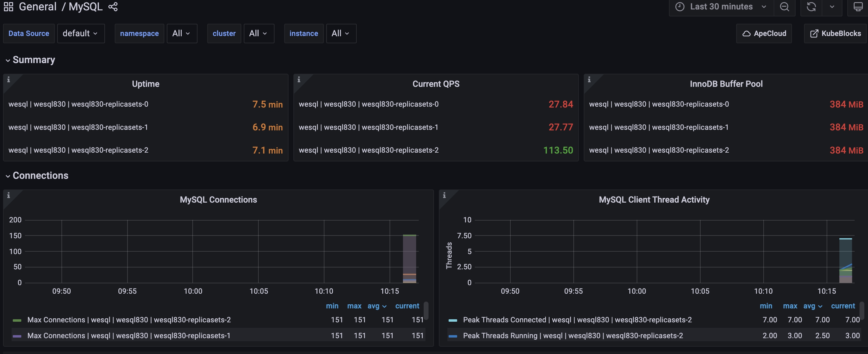Show info for InnoDB Buffer Pool panel
Viewport: 868px width, 354px height.
589,80
